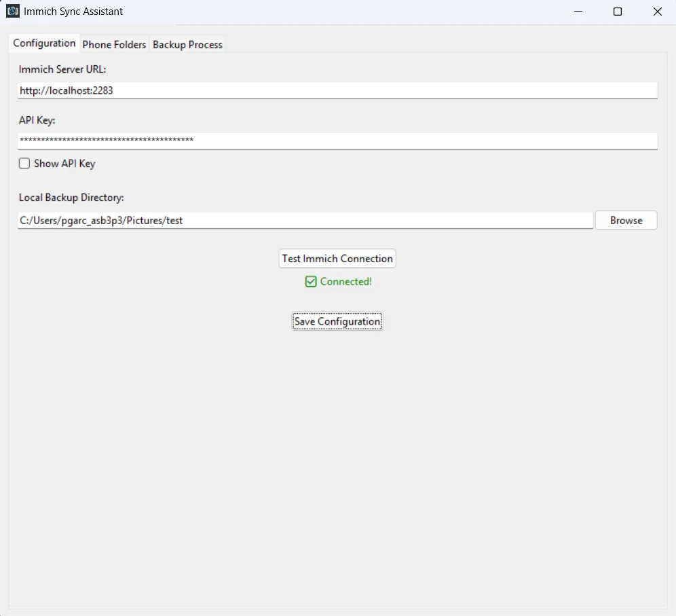Open the Phone Folders tab

(x=114, y=44)
